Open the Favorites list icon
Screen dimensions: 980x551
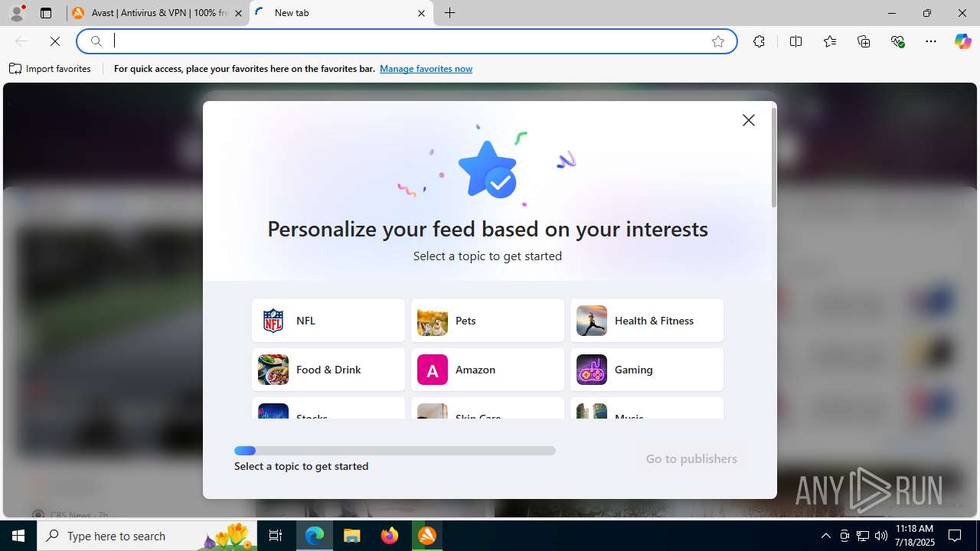(x=830, y=41)
